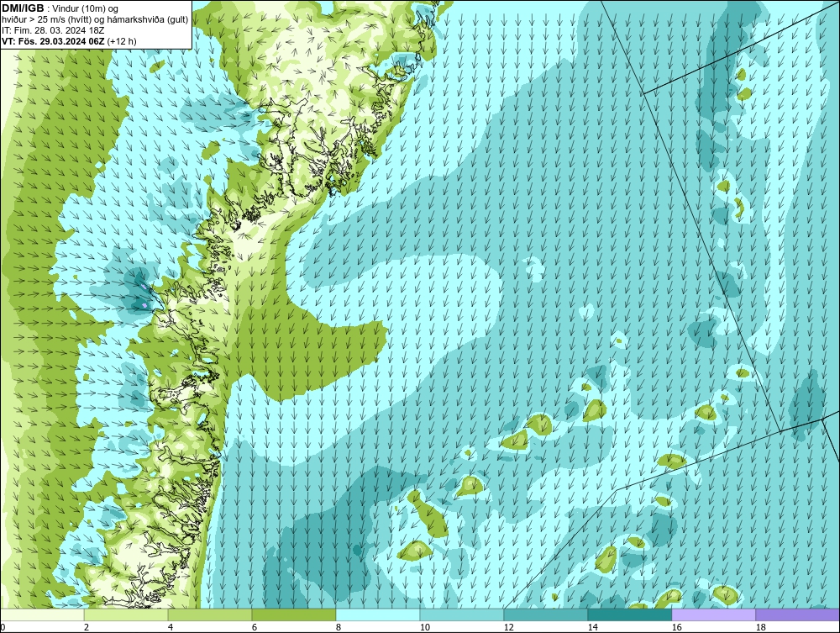Image resolution: width=840 pixels, height=633 pixels.
Task: Click the 2–4 m/s light green legend swatch
Action: coord(126,615)
